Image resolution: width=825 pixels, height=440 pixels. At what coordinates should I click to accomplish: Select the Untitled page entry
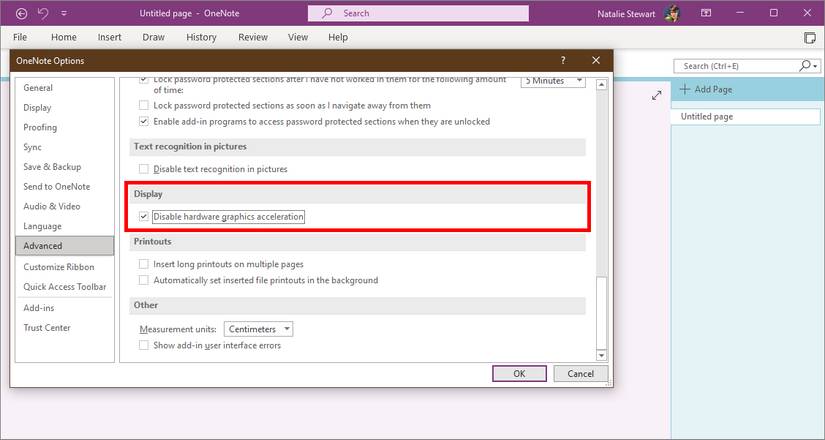click(x=746, y=117)
